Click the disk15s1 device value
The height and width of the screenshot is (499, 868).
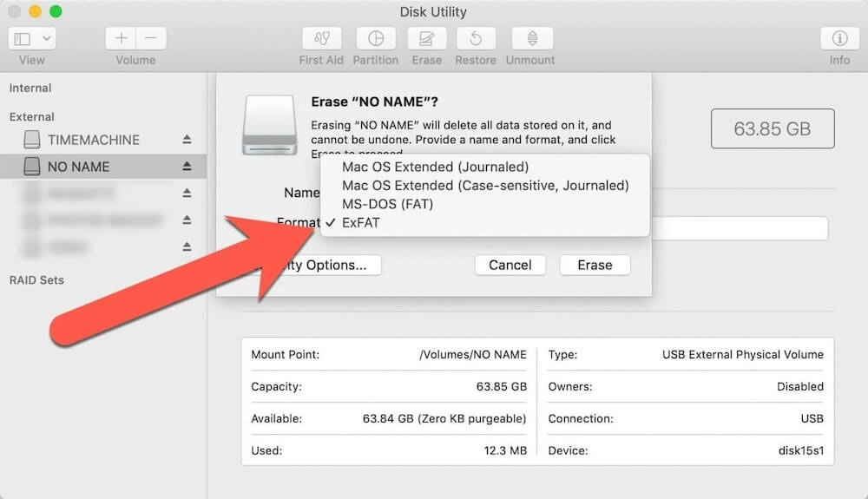coord(800,450)
